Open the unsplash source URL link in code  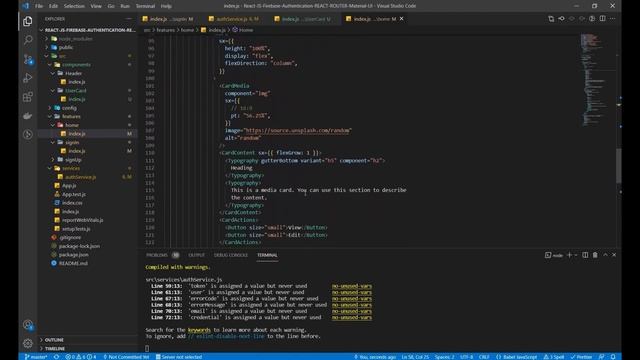pos(297,131)
